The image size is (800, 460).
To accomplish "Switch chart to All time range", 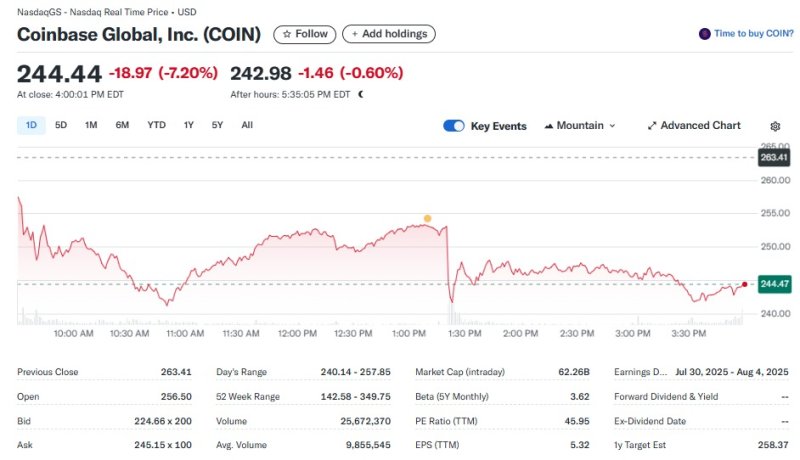I will [247, 125].
